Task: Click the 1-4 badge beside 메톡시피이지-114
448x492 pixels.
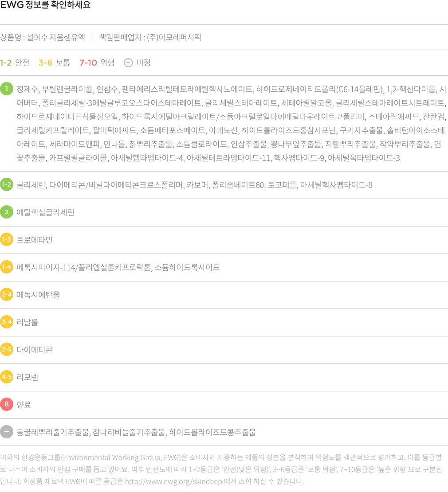Action: (x=7, y=267)
